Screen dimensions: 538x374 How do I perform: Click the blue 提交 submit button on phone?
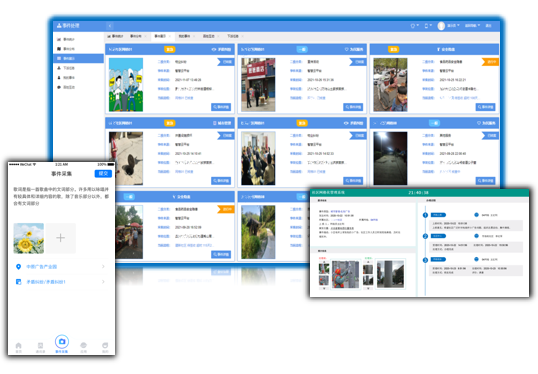tap(103, 174)
